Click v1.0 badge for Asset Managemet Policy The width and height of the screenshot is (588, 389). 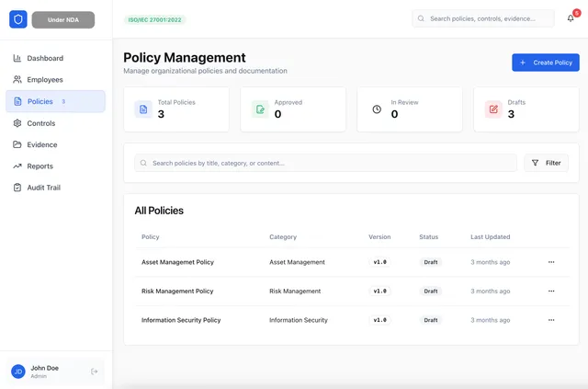point(379,262)
